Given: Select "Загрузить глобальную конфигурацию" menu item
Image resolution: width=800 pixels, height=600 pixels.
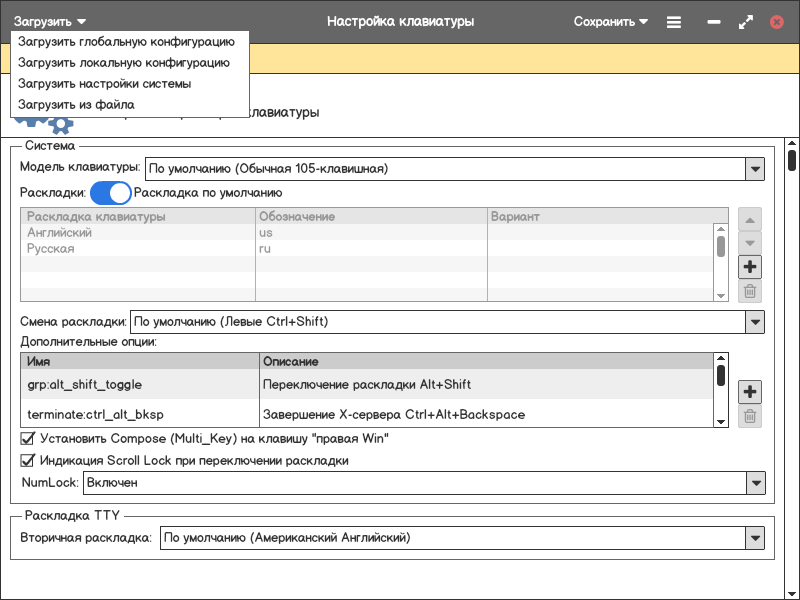Looking at the screenshot, I should tap(126, 42).
